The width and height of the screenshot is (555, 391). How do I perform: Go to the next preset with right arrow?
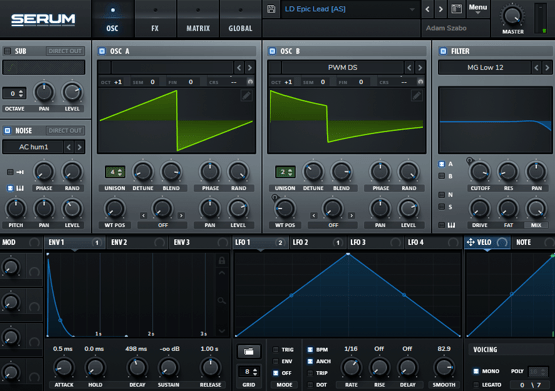point(441,9)
